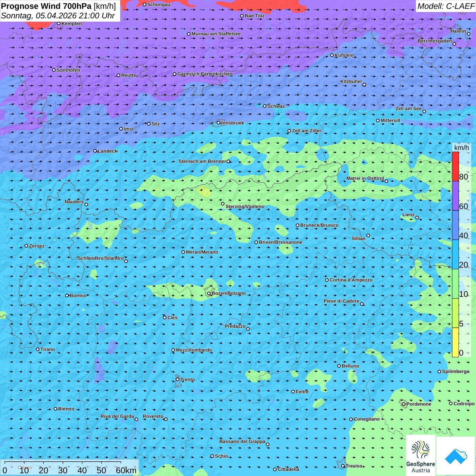This screenshot has height=476, width=476.
Task: Click the blue cloud arrow logo
Action: coord(456,456)
